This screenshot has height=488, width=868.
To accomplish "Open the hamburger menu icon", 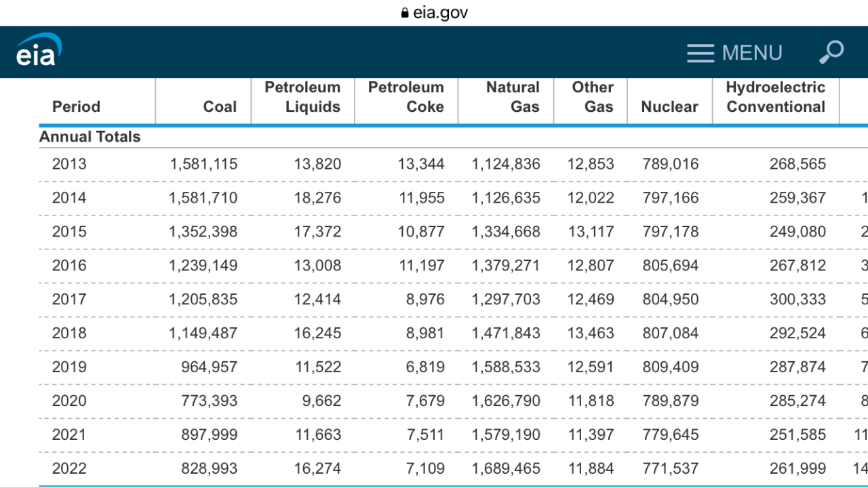I will [700, 53].
